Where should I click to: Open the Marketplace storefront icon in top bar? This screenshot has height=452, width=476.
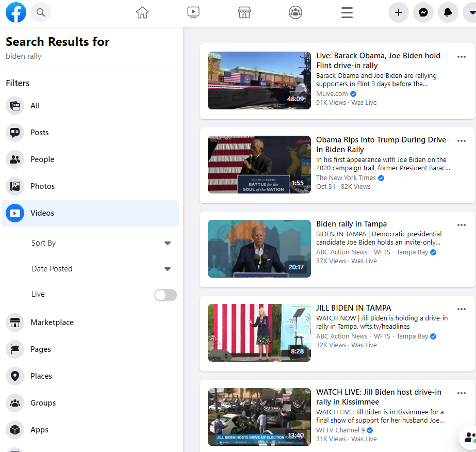244,13
